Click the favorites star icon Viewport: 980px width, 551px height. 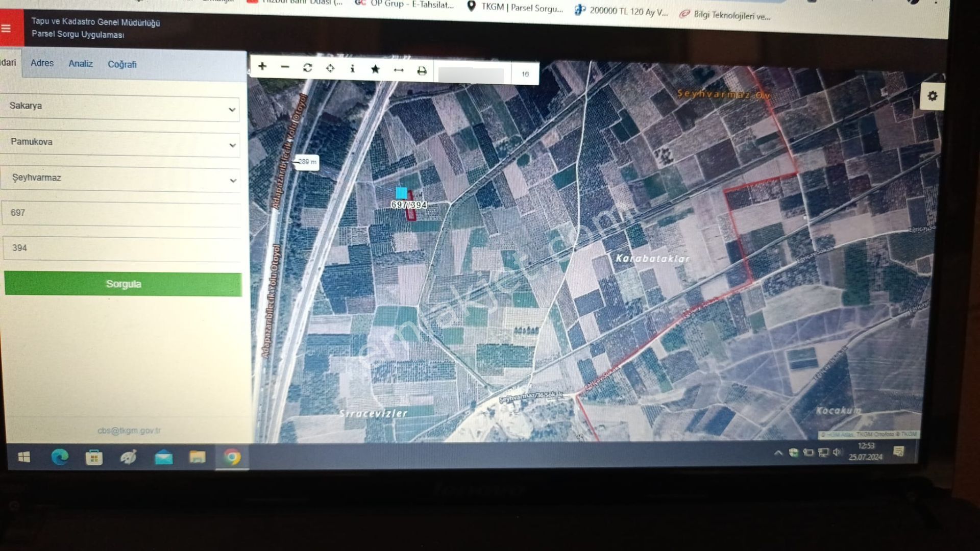click(375, 69)
